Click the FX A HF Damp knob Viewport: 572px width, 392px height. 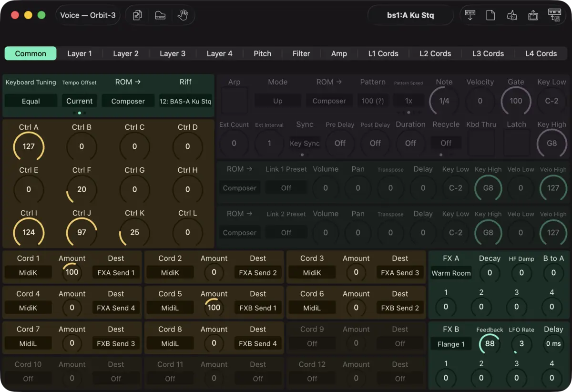coord(521,273)
